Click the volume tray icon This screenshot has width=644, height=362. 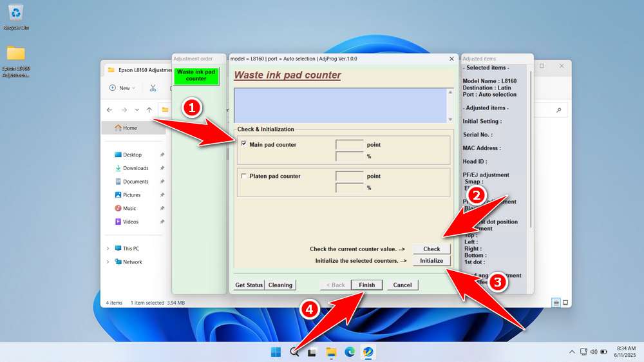coord(594,352)
